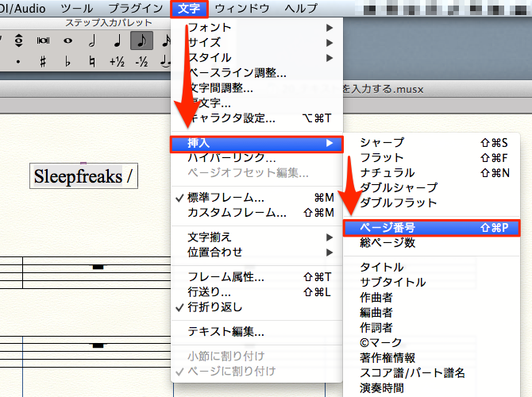Choose テキスト編集... menu item
The width and height of the screenshot is (532, 397).
coord(256,332)
